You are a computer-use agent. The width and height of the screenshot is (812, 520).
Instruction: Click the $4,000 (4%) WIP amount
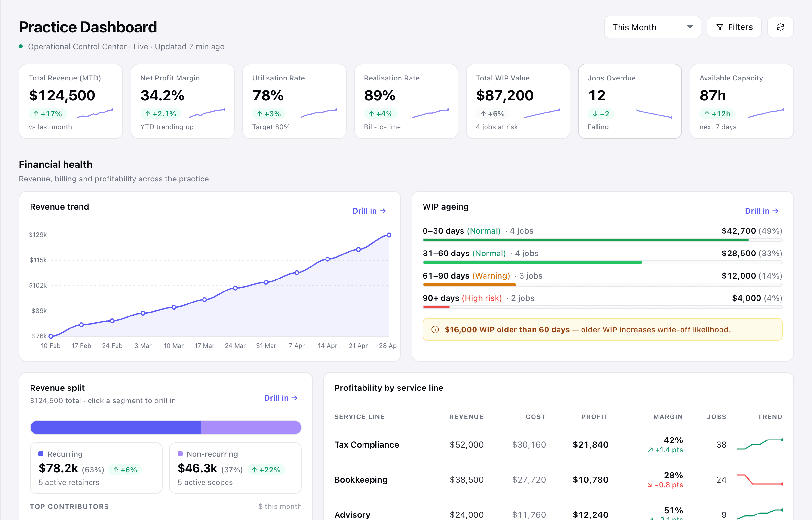click(x=757, y=298)
